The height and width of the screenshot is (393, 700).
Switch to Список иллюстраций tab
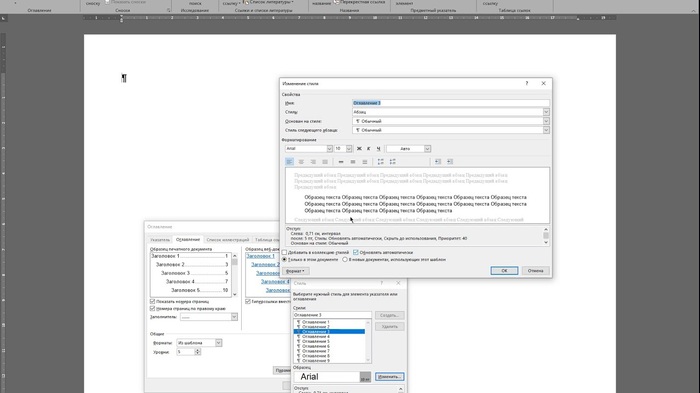pos(228,240)
